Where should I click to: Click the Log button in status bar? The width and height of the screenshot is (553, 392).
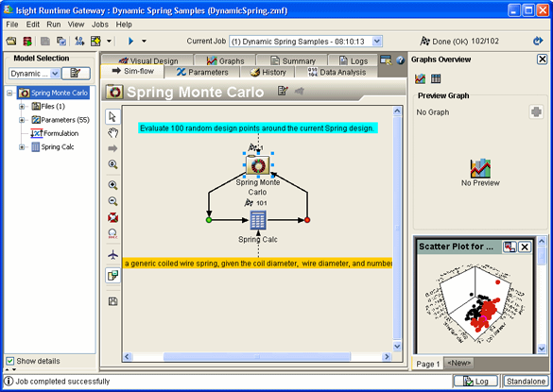tap(475, 382)
